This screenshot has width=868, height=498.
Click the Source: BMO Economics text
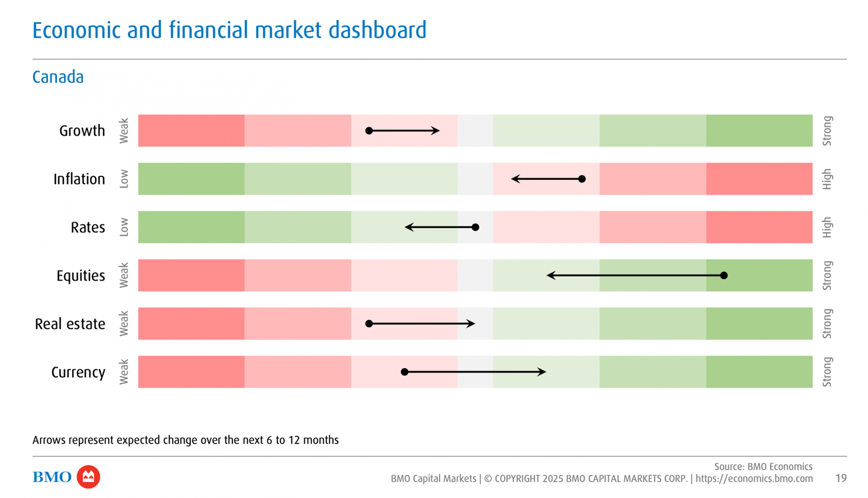click(x=763, y=466)
